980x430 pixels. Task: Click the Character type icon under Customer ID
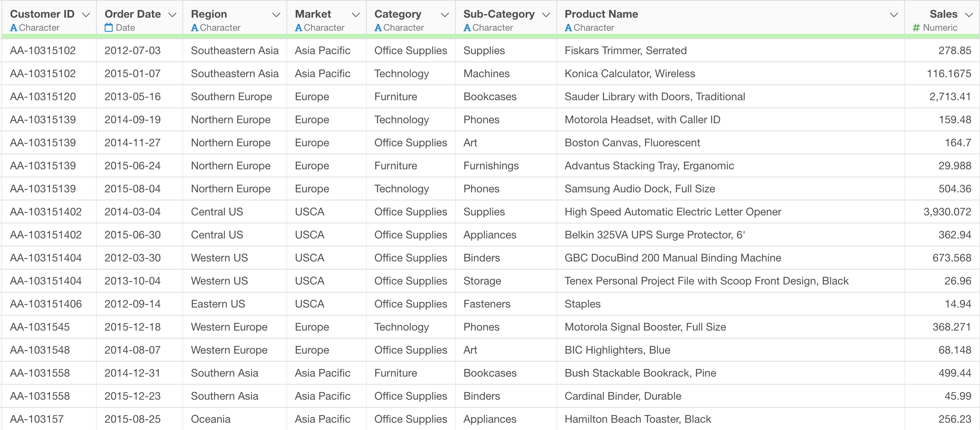pyautogui.click(x=14, y=28)
